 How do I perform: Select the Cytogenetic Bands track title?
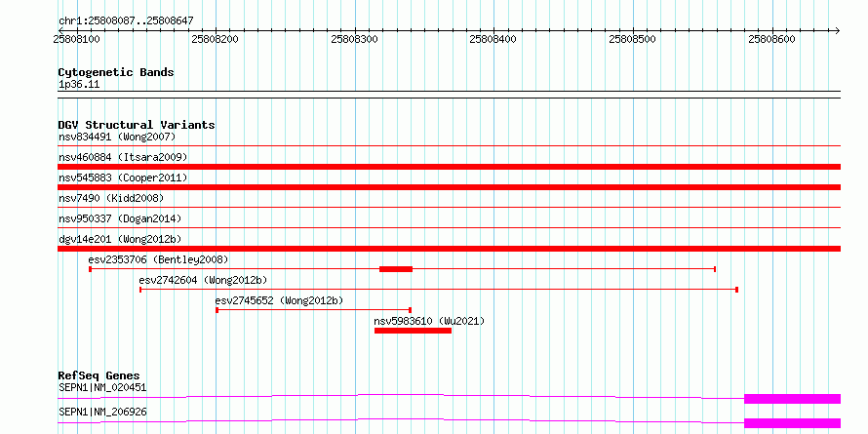116,72
